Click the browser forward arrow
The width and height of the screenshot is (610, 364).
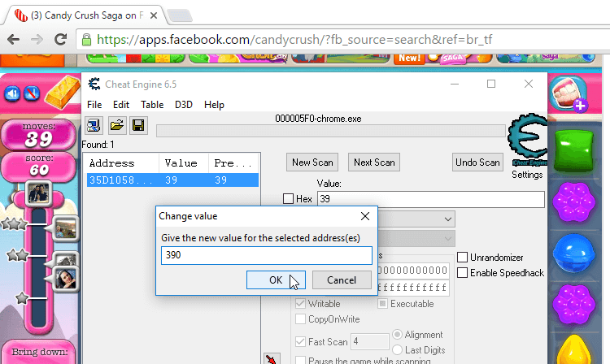point(37,39)
